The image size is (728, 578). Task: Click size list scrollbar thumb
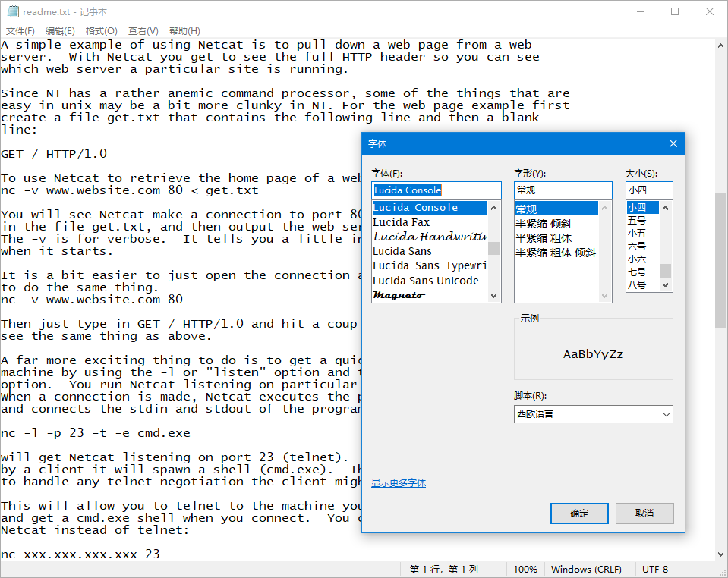click(665, 271)
